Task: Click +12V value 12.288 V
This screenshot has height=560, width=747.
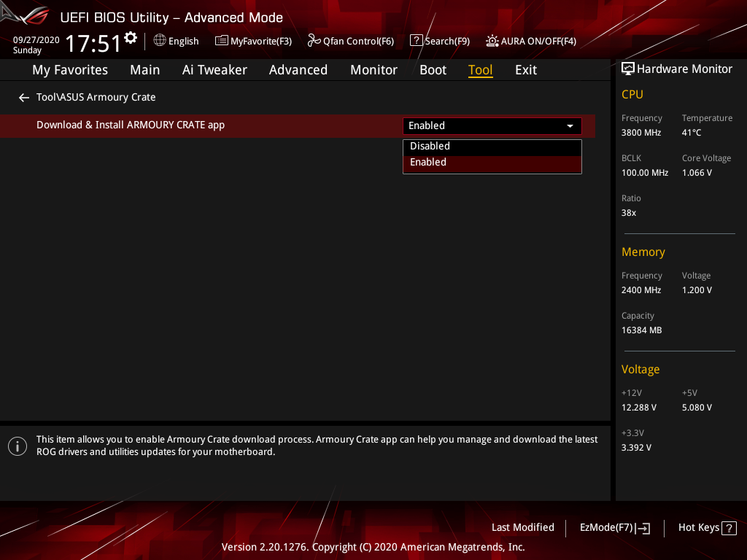Action: (x=638, y=408)
